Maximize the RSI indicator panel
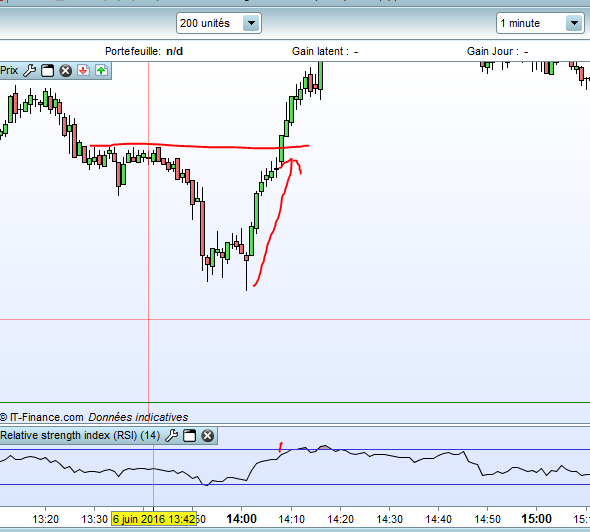Viewport: 590px width, 532px height. 189,435
